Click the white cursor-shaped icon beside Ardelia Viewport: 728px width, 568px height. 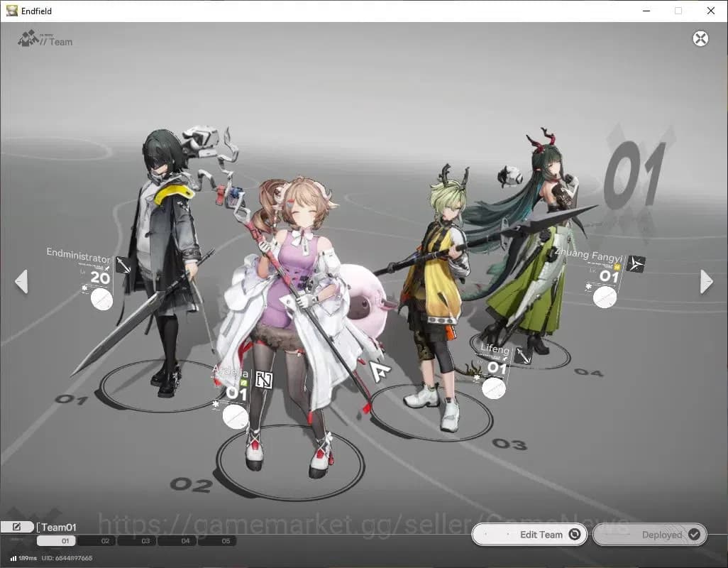(x=380, y=371)
